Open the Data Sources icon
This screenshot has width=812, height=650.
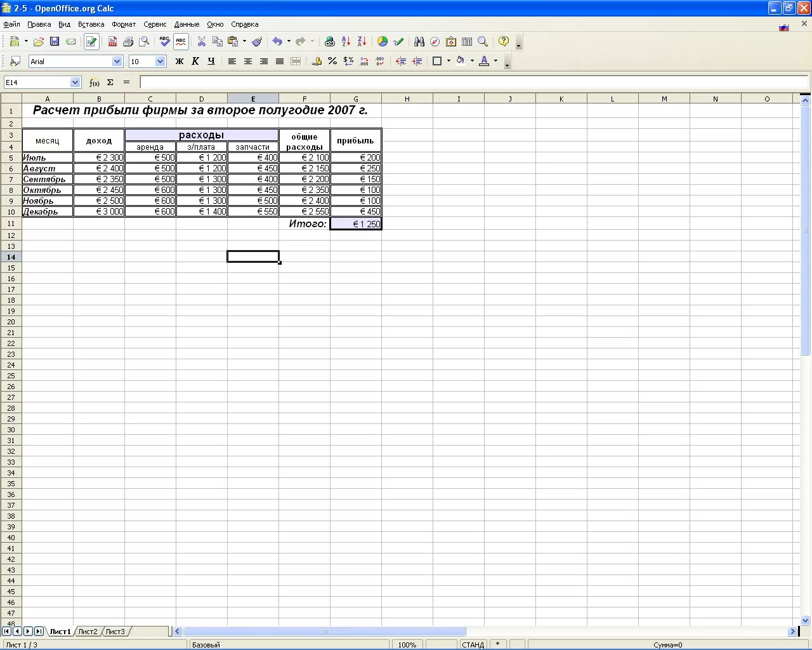[467, 41]
